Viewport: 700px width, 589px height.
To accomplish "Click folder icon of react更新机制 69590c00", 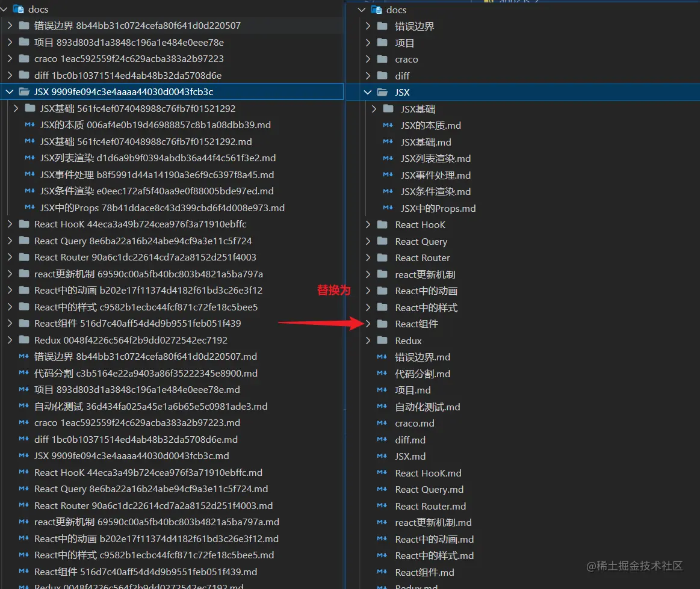I will click(x=24, y=274).
